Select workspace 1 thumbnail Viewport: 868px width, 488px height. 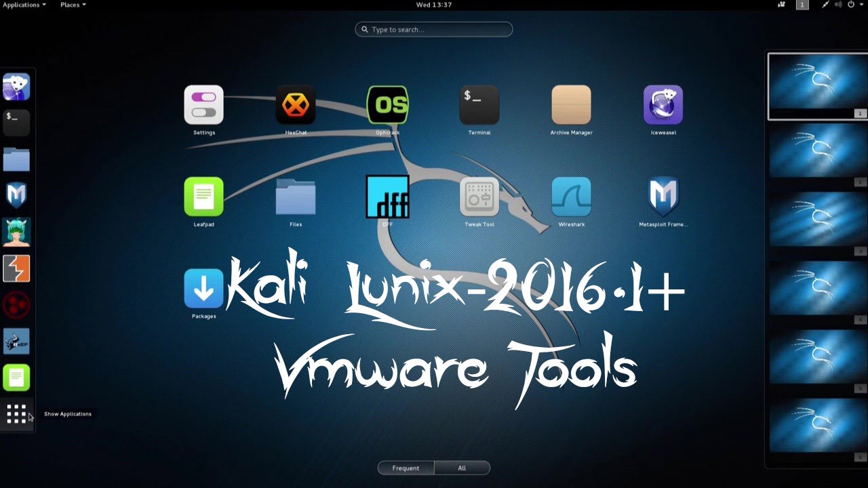tap(818, 86)
